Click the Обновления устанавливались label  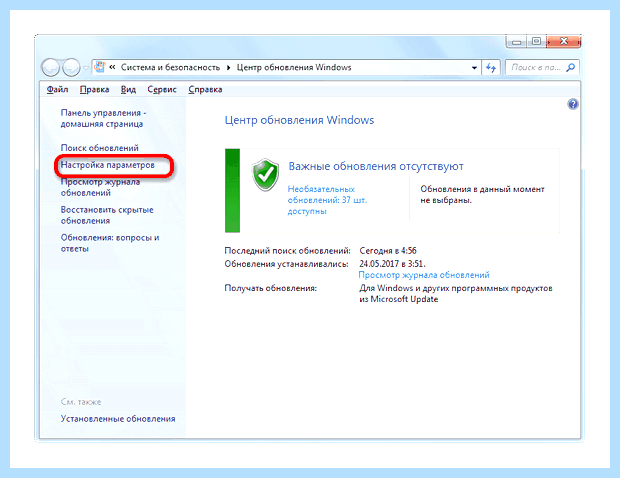coord(287,264)
